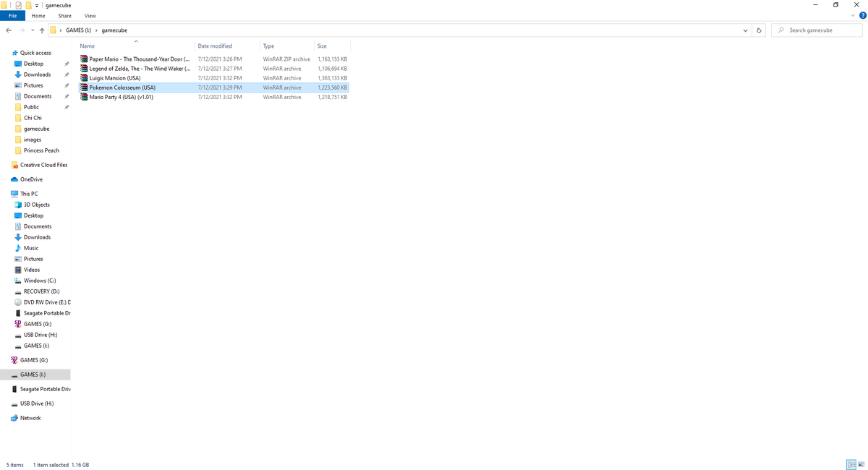This screenshot has width=868, height=470.
Task: Open the View ribbon tab
Action: click(90, 15)
